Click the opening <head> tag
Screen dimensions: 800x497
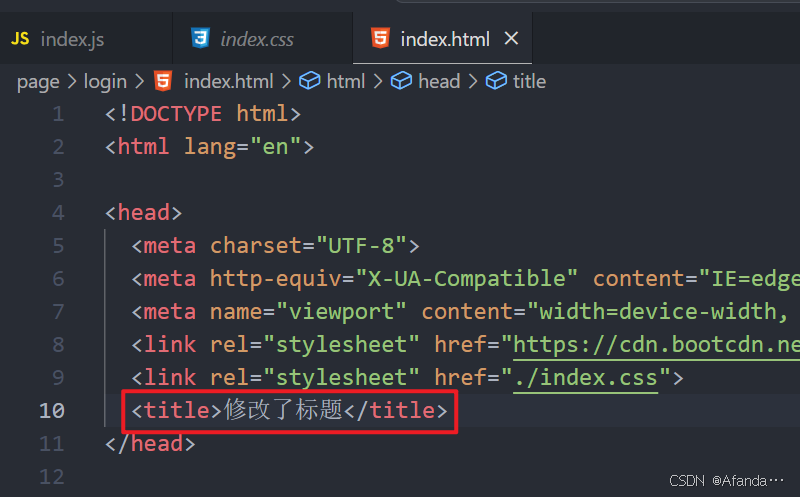(x=143, y=213)
